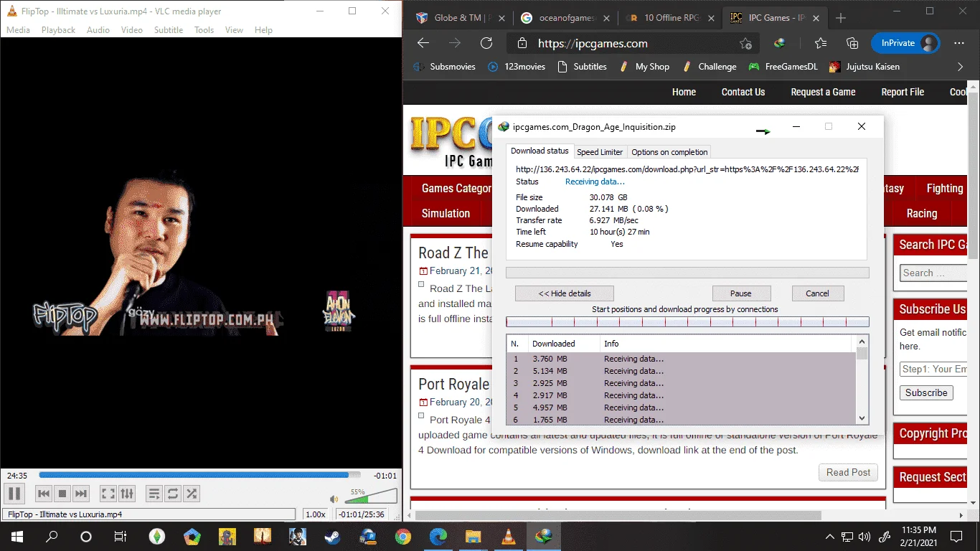Screen dimensions: 980x551
Task: Switch to the 10 Offline RPG tab
Action: point(672,18)
